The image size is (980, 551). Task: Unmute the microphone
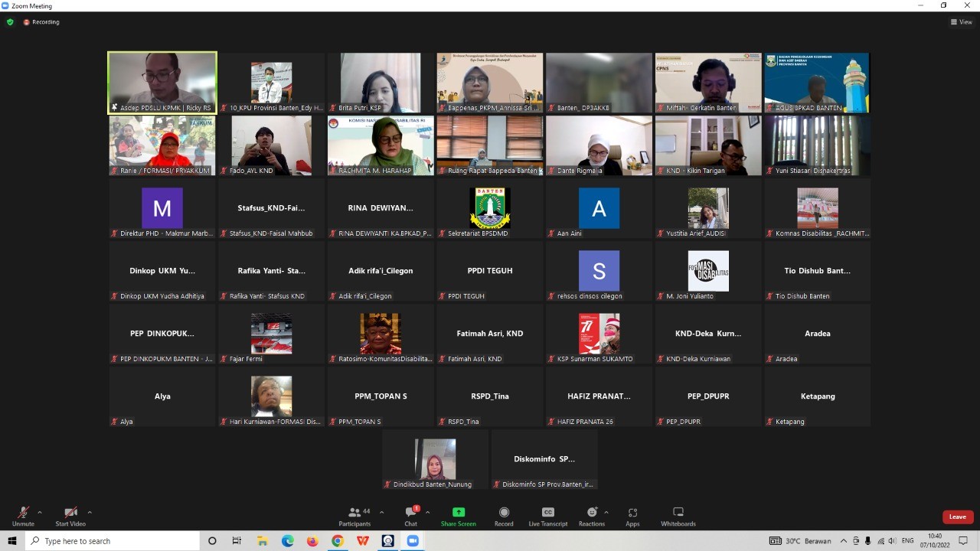(23, 517)
